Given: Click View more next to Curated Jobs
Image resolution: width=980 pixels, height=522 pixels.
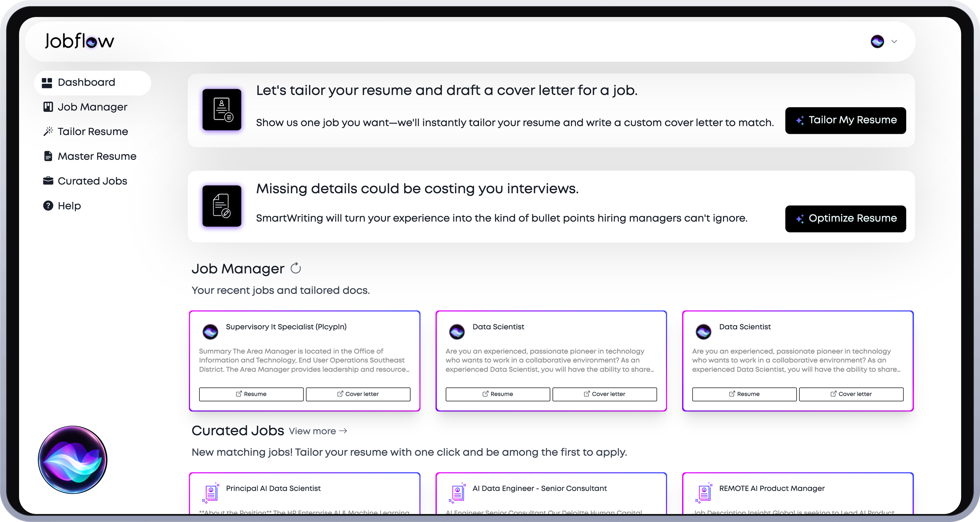Looking at the screenshot, I should 318,431.
